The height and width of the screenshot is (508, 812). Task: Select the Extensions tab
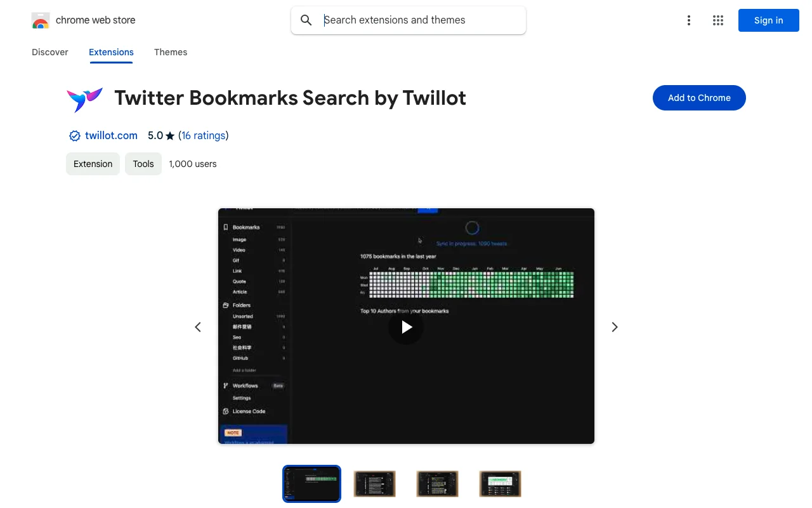click(x=111, y=52)
